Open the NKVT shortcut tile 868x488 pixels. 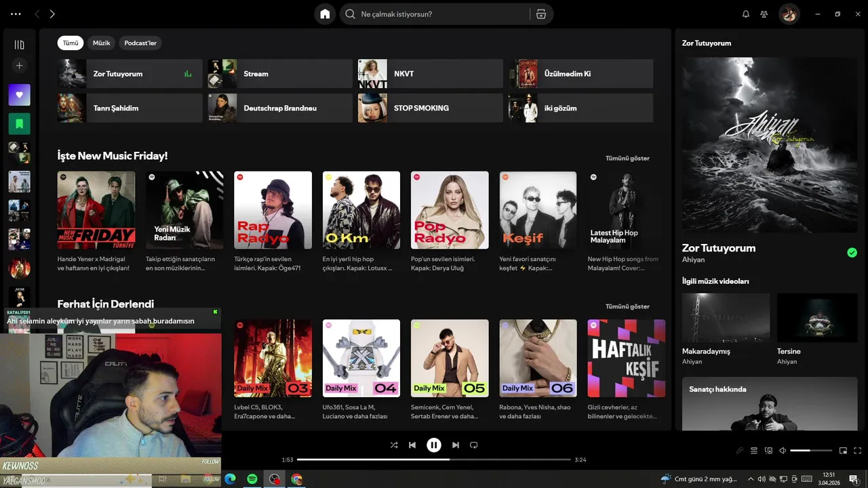[431, 73]
